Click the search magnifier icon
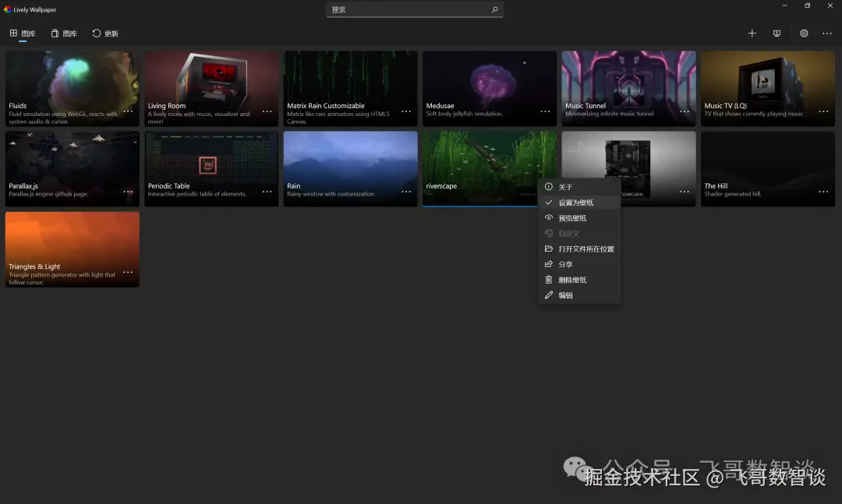Screen dimensions: 842x504 (494, 9)
